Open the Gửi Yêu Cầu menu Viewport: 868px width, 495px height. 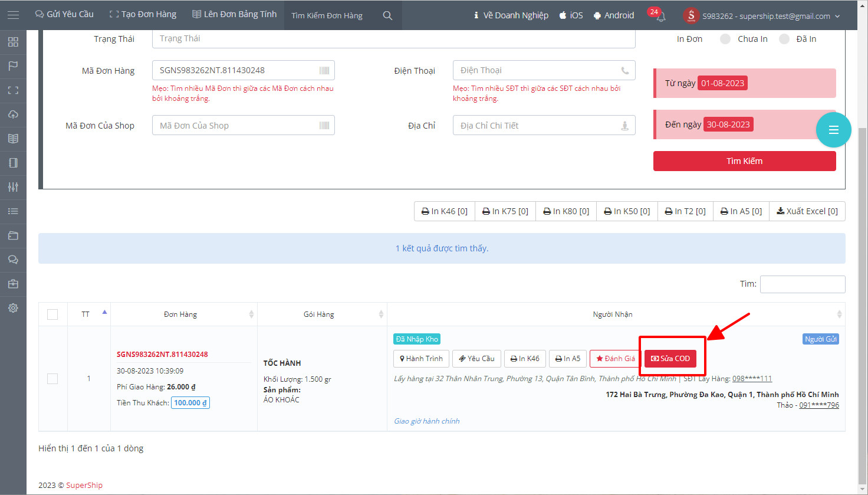pos(64,14)
